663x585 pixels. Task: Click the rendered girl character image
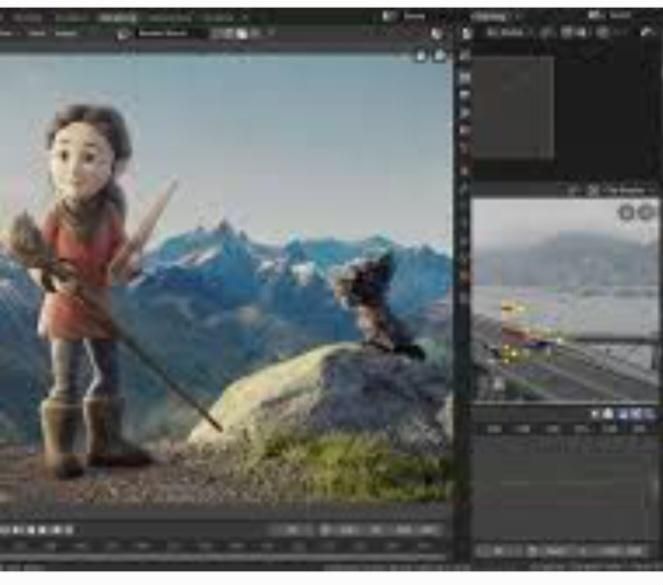click(x=87, y=290)
